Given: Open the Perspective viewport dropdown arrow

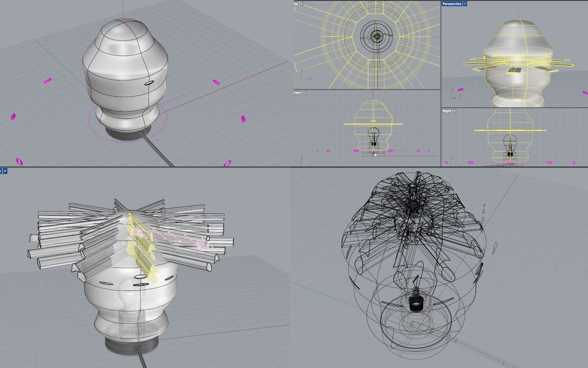Looking at the screenshot, I should (465, 4).
